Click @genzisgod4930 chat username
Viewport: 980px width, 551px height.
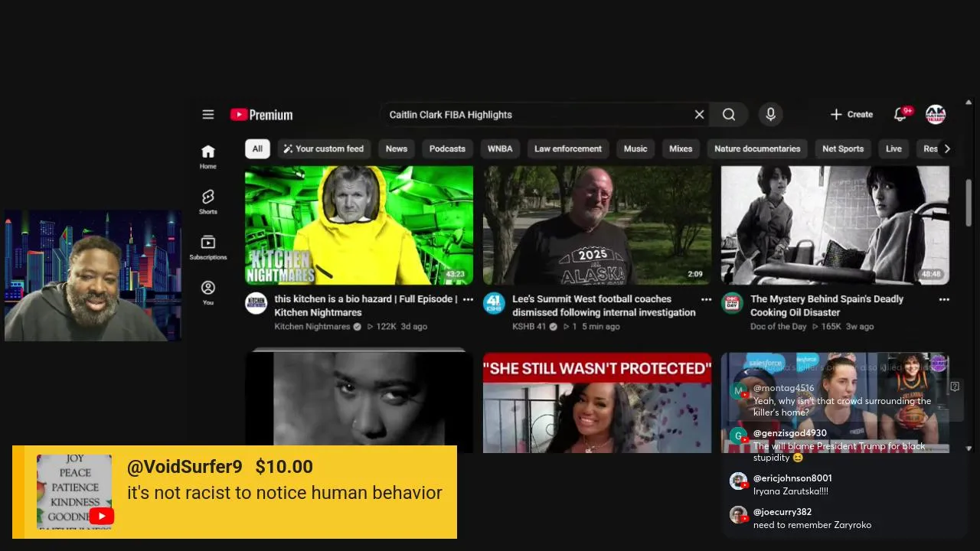point(790,433)
